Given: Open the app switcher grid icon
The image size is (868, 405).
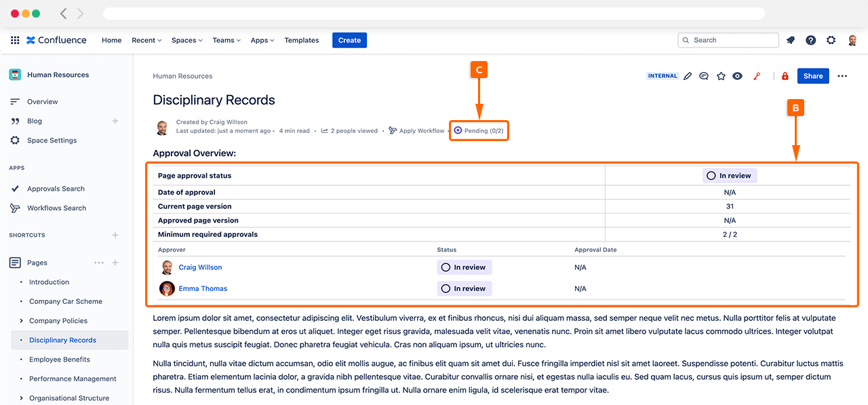Looking at the screenshot, I should pos(15,40).
